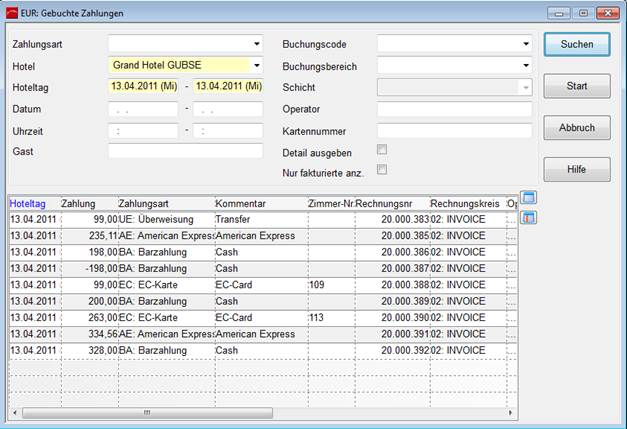Expand the Hotel dropdown showing Grand Hotel GUBSE
This screenshot has width=627, height=429.
coord(257,66)
